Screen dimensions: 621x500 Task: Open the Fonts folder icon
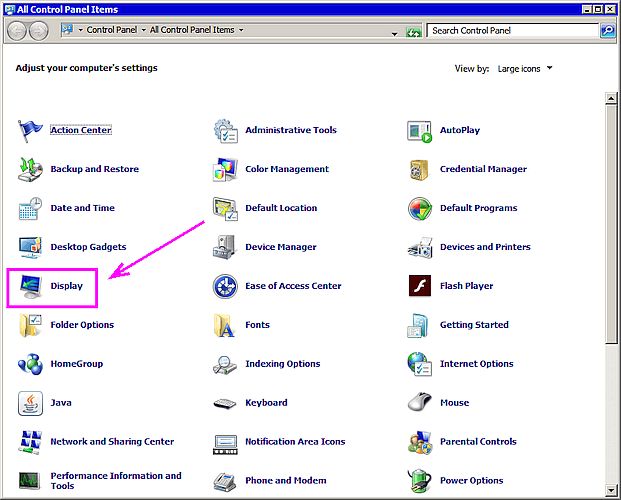[224, 325]
